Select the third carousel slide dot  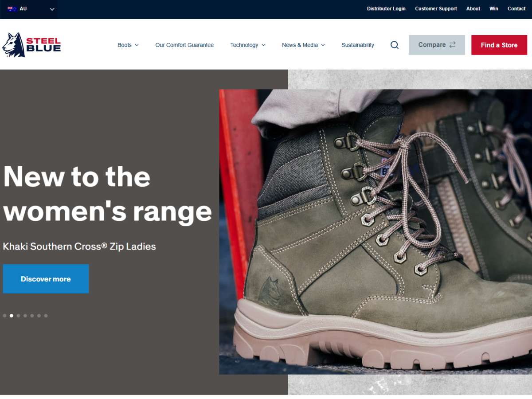pyautogui.click(x=18, y=316)
